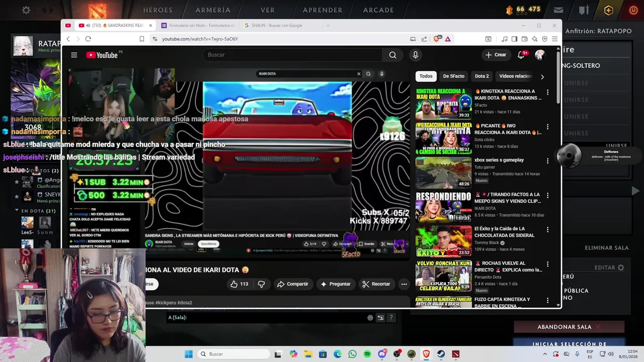Click the Dota Plus gold plus icon
This screenshot has width=644, height=362.
point(609,10)
